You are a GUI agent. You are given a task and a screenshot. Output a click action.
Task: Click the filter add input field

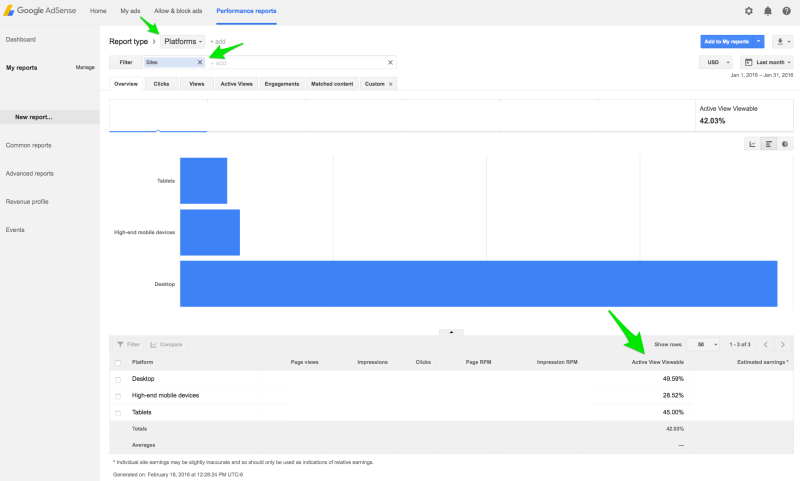[300, 62]
